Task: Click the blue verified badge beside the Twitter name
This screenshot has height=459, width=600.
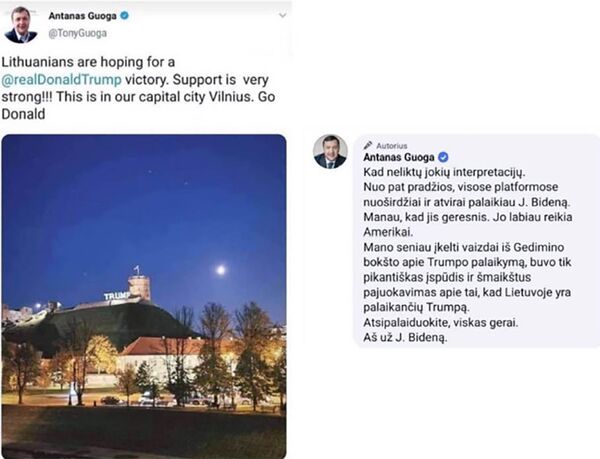Action: (x=124, y=16)
